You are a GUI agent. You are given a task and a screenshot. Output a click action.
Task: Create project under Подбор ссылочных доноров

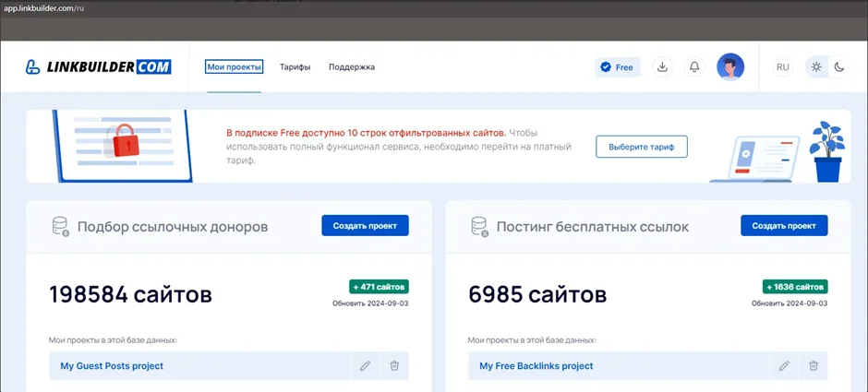coord(365,226)
